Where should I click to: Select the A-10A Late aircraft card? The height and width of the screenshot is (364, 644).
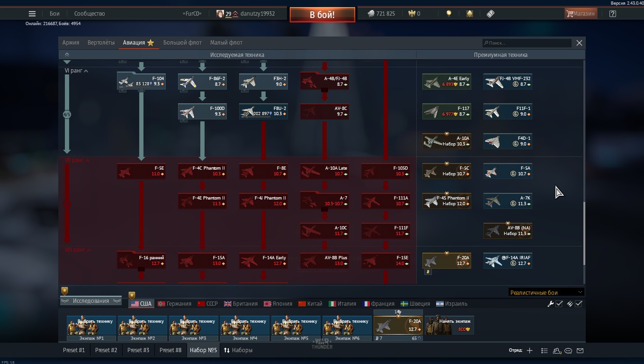pos(324,171)
